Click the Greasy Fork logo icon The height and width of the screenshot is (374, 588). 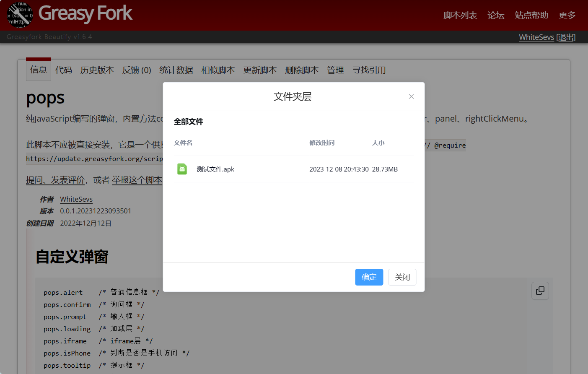tap(20, 15)
